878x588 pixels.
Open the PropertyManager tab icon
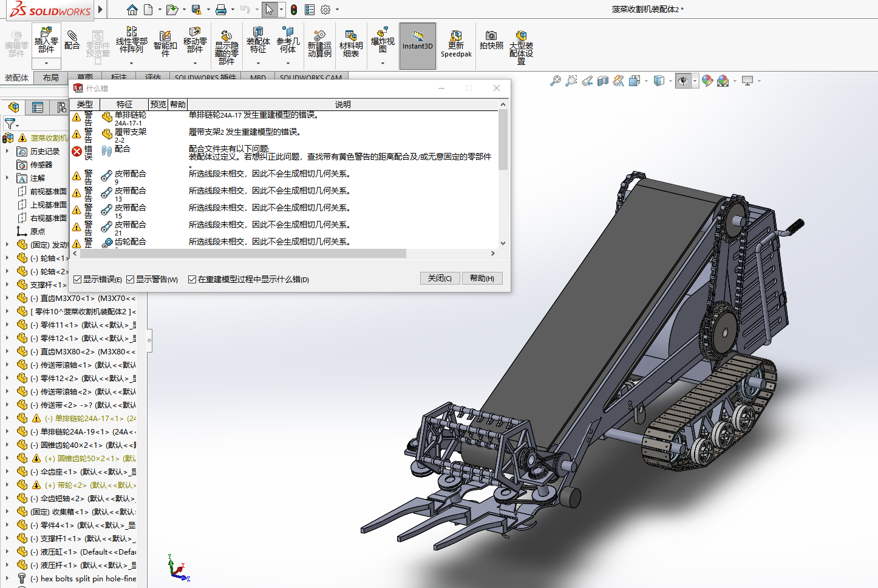click(x=38, y=107)
